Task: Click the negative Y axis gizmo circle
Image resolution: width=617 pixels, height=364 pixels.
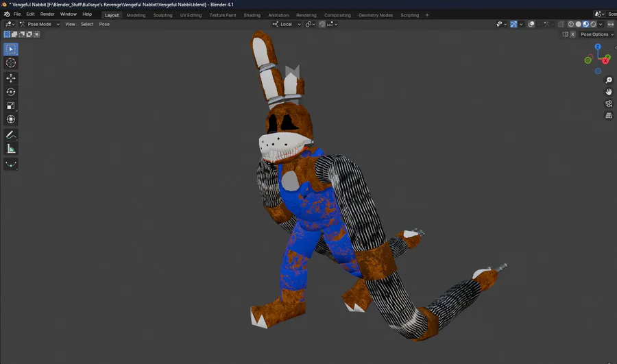Action: coord(588,60)
